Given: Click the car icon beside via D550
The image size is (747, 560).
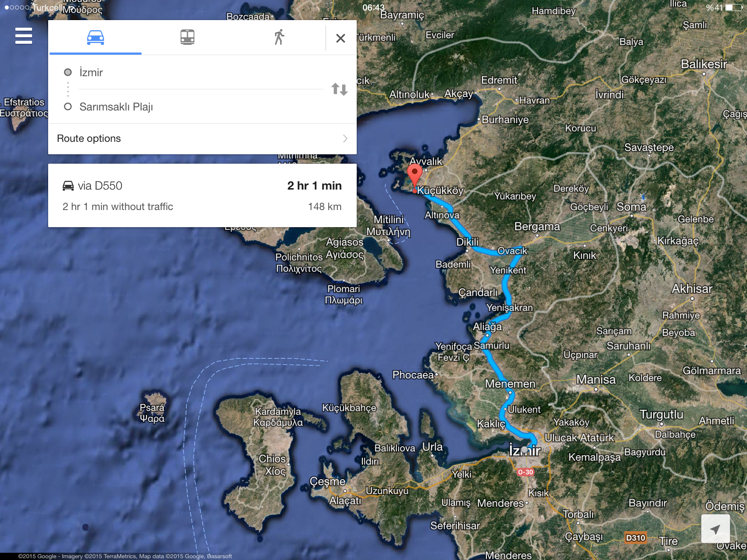Looking at the screenshot, I should click(68, 186).
